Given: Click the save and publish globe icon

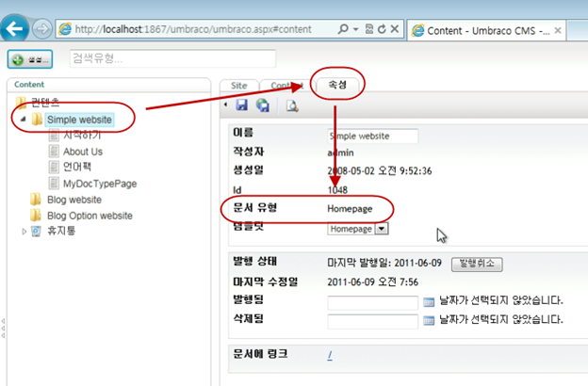Looking at the screenshot, I should click(263, 105).
